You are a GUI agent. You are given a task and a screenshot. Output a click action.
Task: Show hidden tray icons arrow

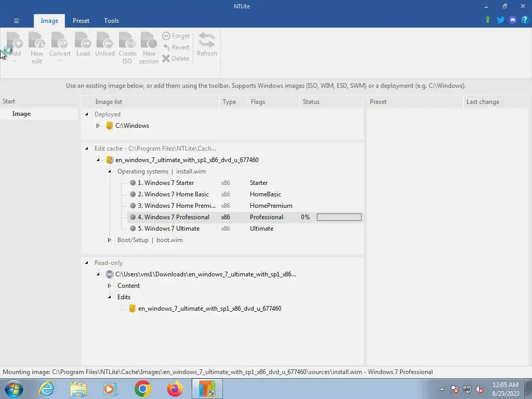pyautogui.click(x=442, y=389)
